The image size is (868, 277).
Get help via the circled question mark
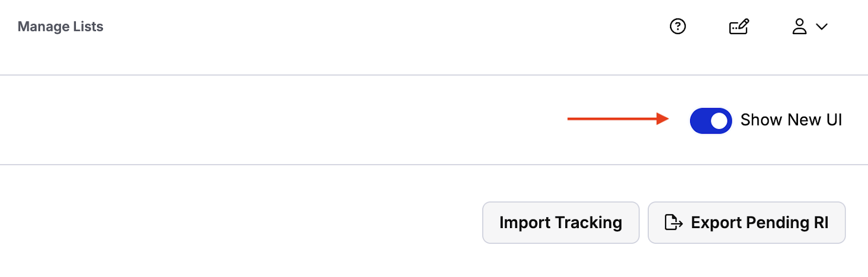point(678,26)
